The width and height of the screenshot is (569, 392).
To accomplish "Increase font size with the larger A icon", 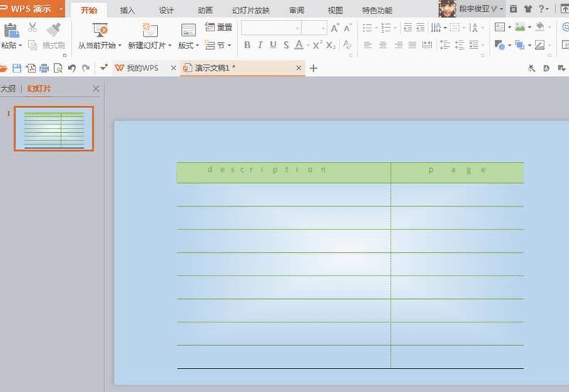I will [x=335, y=28].
